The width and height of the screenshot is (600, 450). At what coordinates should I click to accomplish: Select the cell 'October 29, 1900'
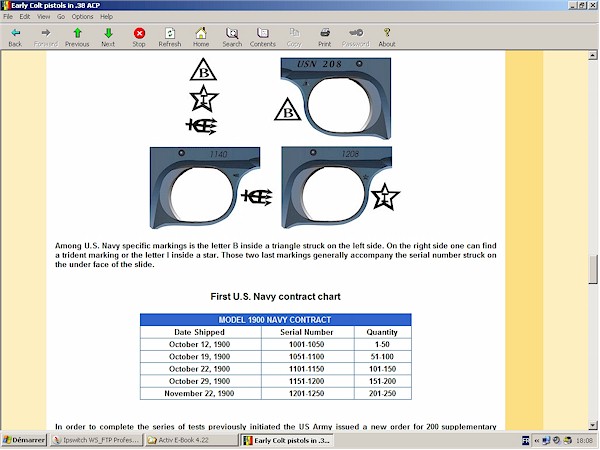pos(201,381)
